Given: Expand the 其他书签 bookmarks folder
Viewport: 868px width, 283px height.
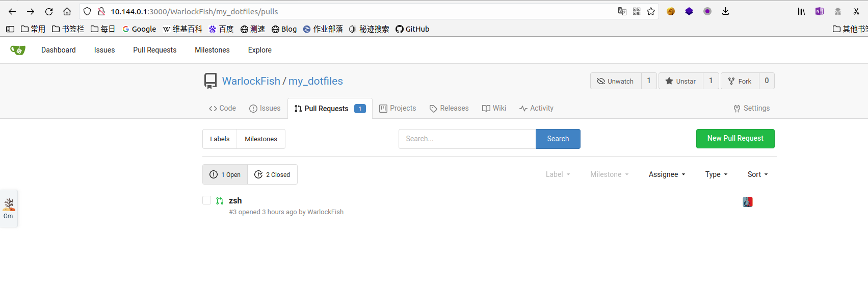Looking at the screenshot, I should (x=850, y=29).
